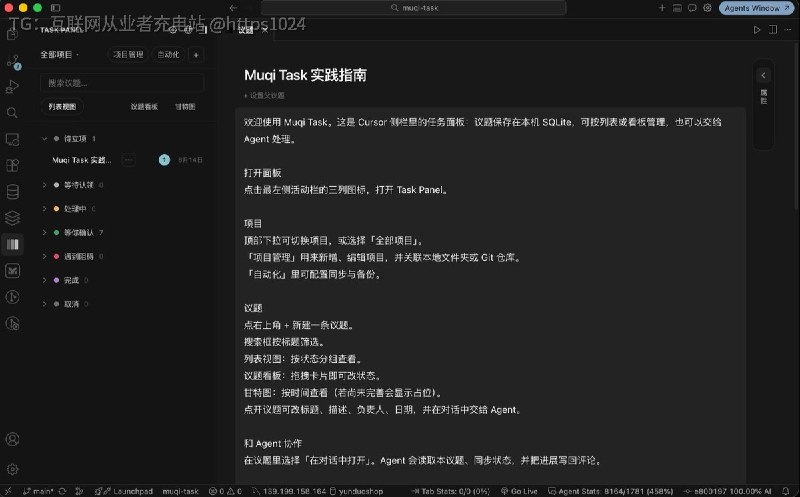
Task: Expand the 完成 group
Action: (x=44, y=280)
